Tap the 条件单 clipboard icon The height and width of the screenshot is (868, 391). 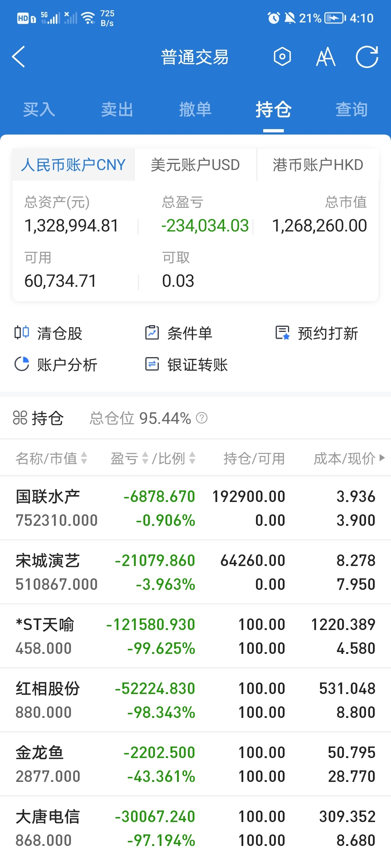coord(152,332)
